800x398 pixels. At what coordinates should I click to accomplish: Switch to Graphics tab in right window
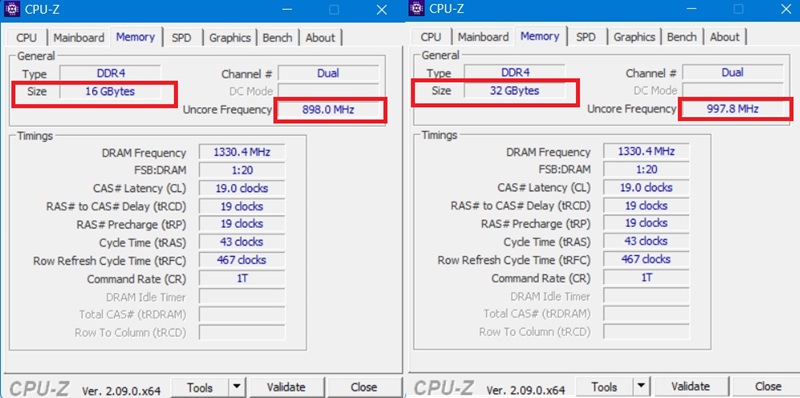click(x=634, y=37)
